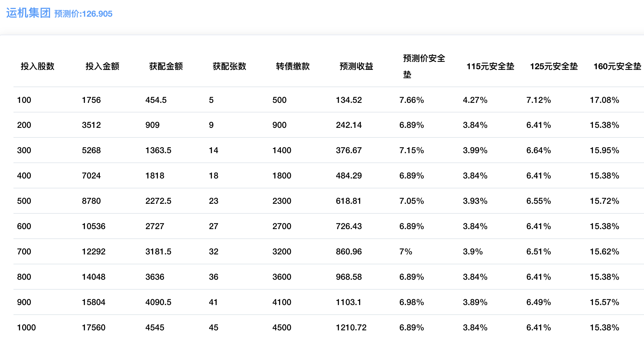
Task: Click the 3512 investment amount cell
Action: [91, 125]
